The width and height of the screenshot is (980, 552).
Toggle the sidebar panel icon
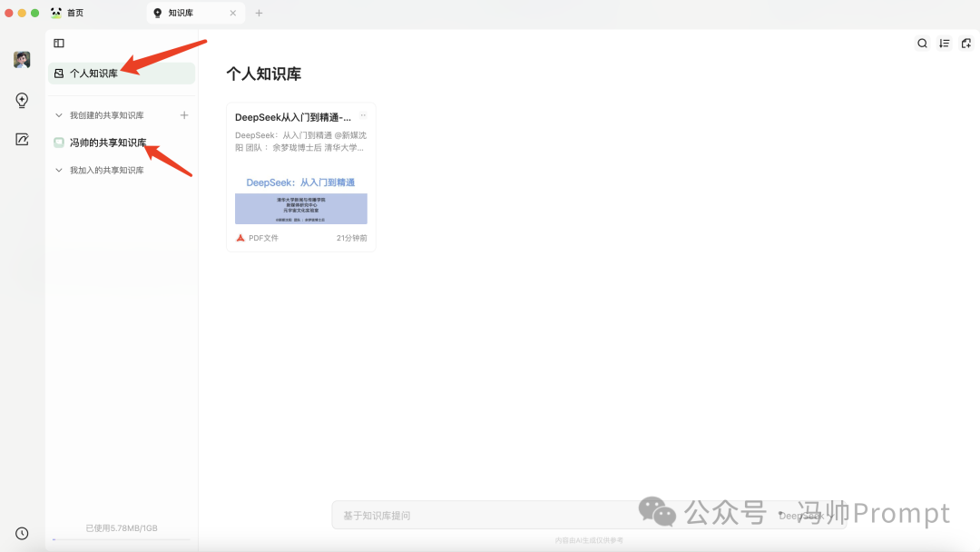59,44
